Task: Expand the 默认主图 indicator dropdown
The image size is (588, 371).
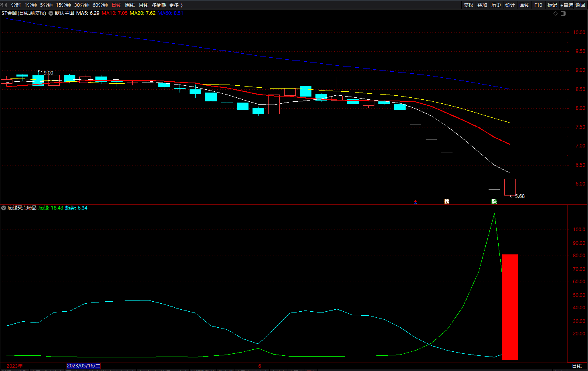Action: (51, 13)
